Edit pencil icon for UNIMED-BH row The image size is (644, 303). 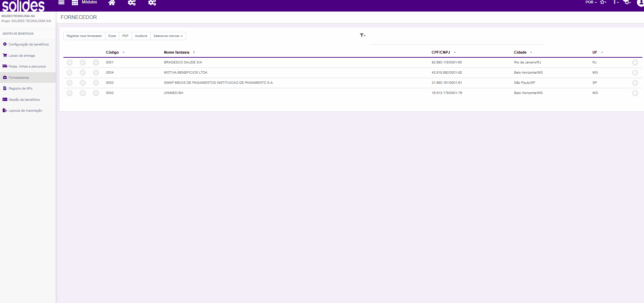coord(83,93)
